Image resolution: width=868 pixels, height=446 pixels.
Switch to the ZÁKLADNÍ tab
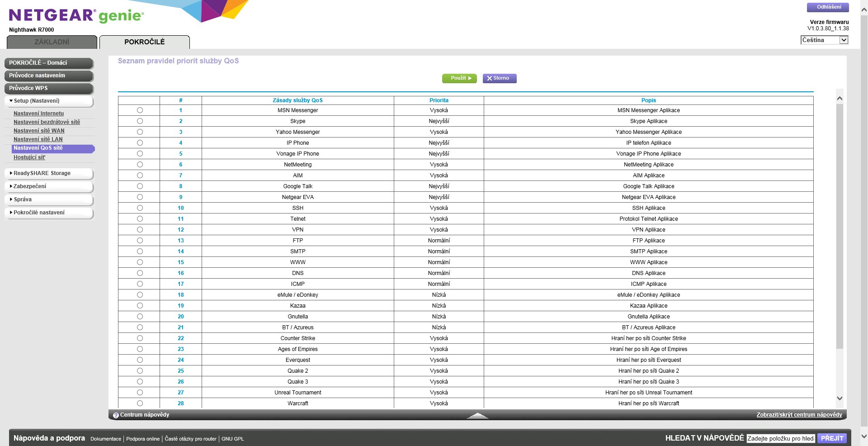point(52,42)
